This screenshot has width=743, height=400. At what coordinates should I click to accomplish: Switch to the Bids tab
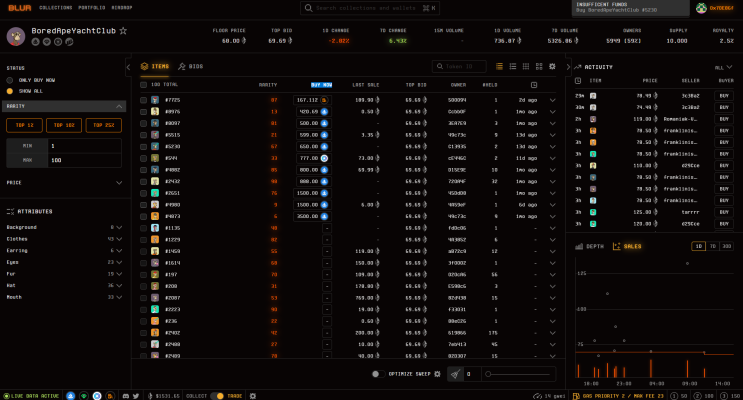[x=190, y=66]
